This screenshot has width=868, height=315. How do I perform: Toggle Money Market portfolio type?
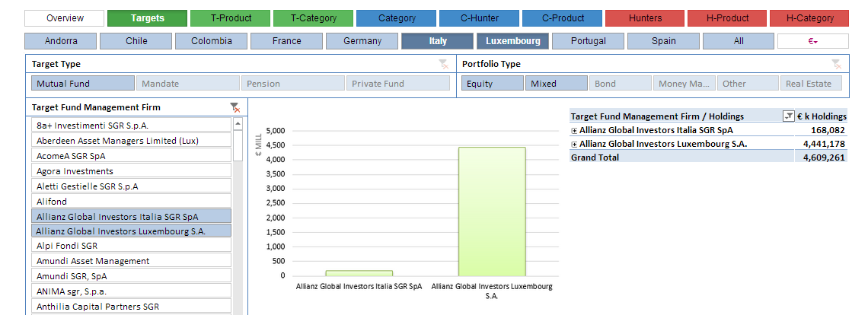point(685,84)
